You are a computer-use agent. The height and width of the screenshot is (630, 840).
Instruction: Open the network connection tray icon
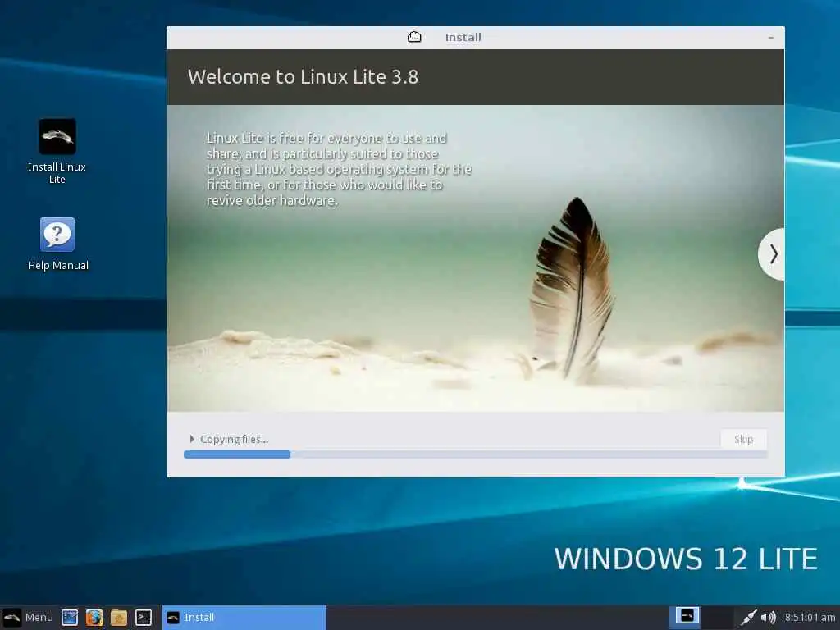coord(748,617)
